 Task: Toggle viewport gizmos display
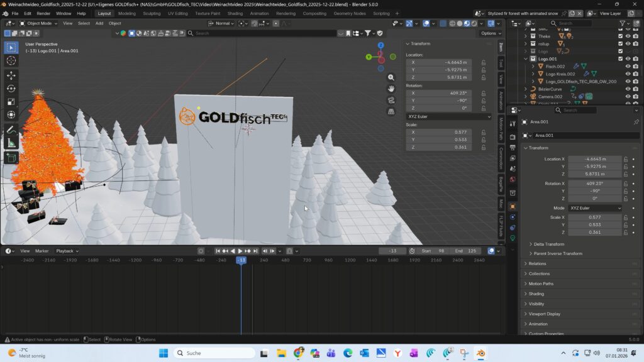coord(409,23)
